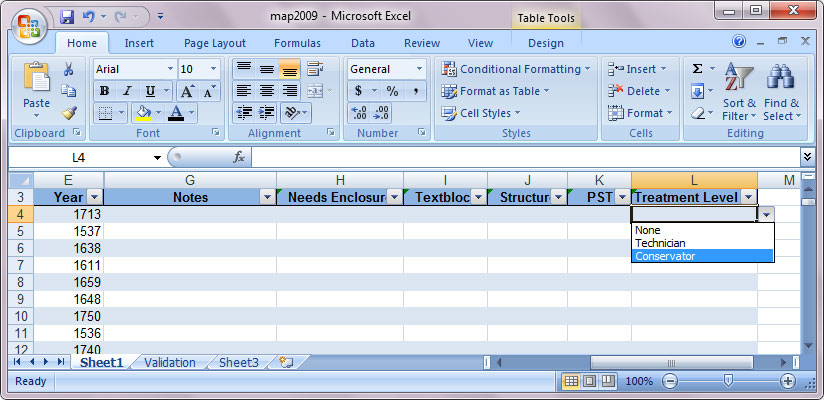
Task: Expand the formula bar
Action: pos(807,156)
